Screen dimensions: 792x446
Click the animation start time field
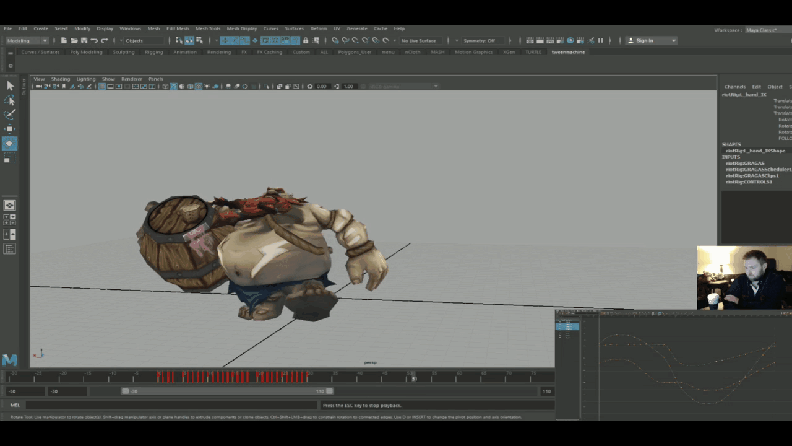(x=25, y=391)
